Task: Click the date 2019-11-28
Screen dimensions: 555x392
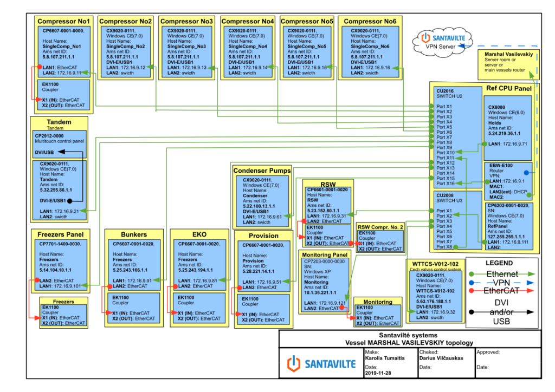Action: click(x=378, y=373)
